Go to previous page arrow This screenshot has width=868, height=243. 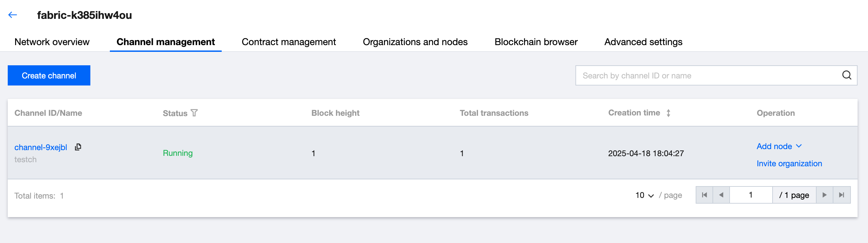point(721,195)
